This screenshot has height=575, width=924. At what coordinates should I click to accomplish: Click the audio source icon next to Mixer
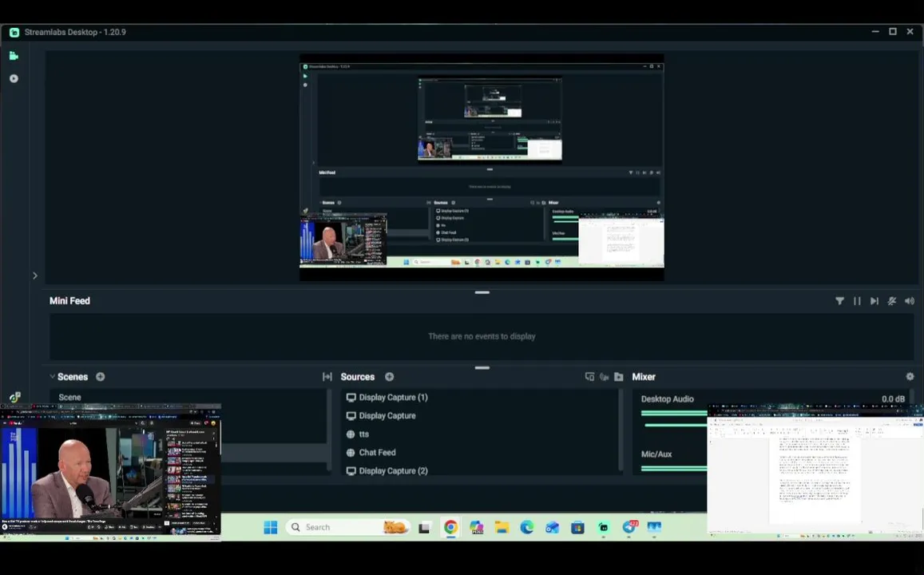click(x=604, y=376)
